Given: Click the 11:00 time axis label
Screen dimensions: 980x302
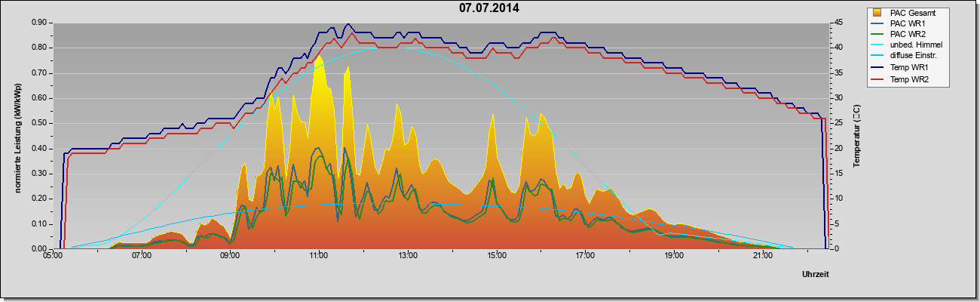Looking at the screenshot, I should pos(319,256).
